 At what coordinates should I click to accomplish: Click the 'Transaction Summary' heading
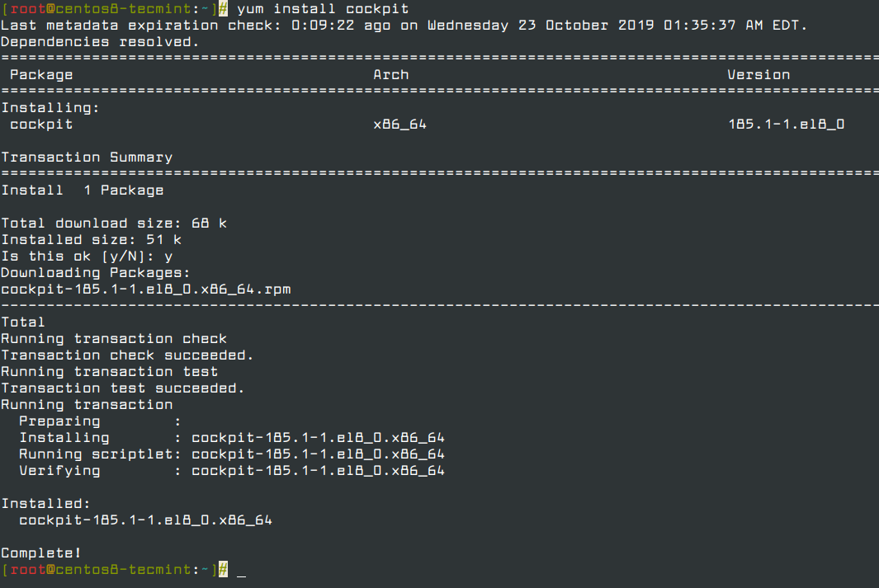pos(87,158)
